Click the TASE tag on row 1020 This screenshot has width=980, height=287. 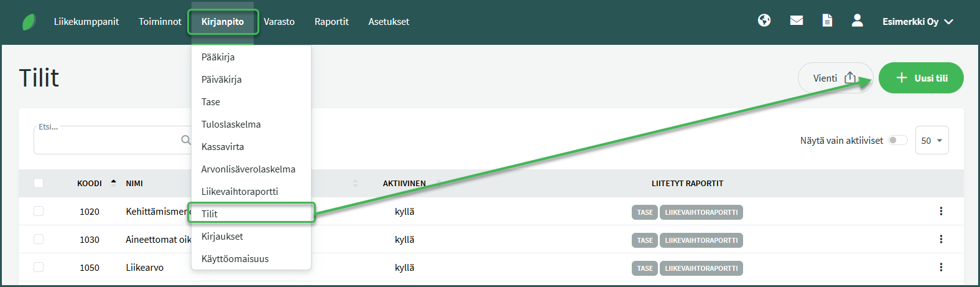(645, 212)
